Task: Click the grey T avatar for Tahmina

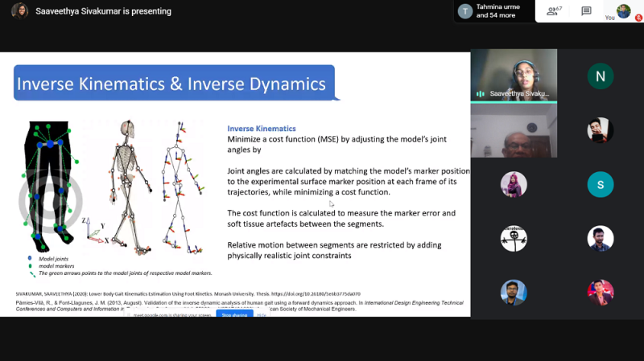Action: 465,11
